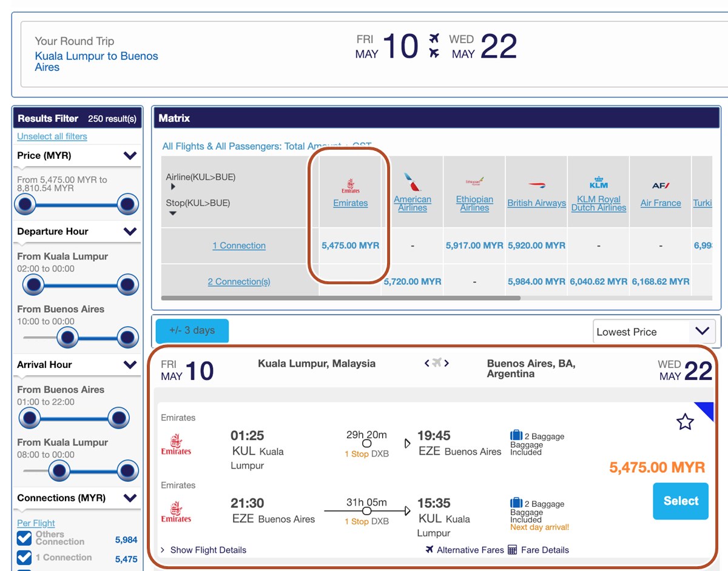Open the Lowest Price sort dropdown
The image size is (728, 571).
coord(654,332)
